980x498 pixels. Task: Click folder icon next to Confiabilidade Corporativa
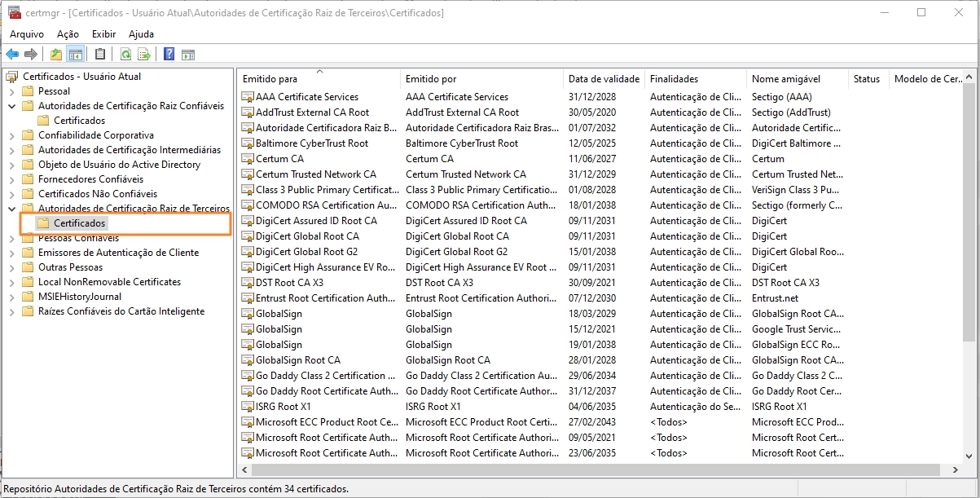click(28, 135)
